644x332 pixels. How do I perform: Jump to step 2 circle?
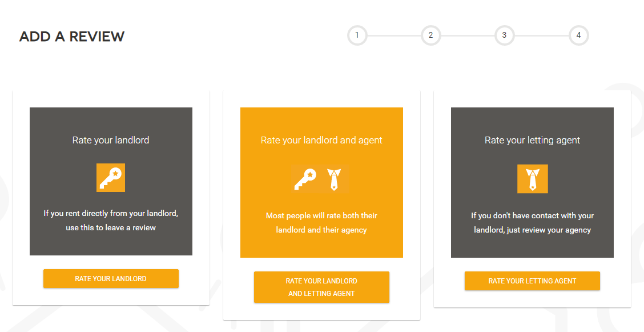point(430,35)
